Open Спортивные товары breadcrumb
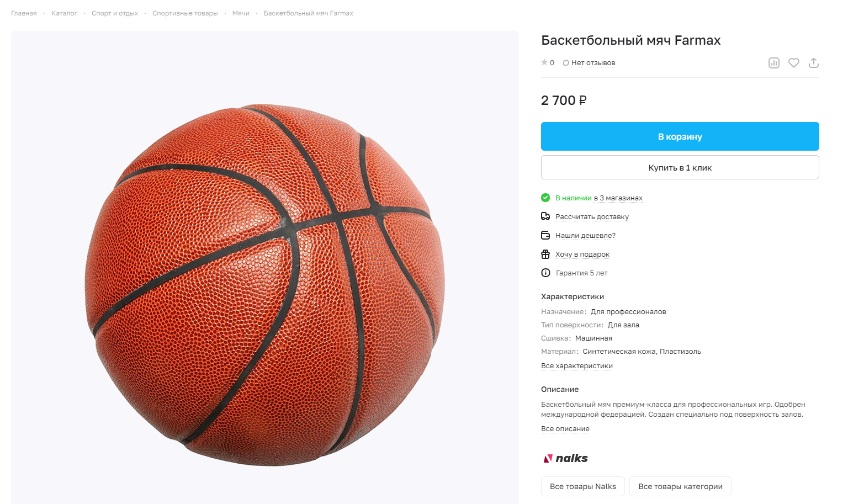 (x=185, y=13)
